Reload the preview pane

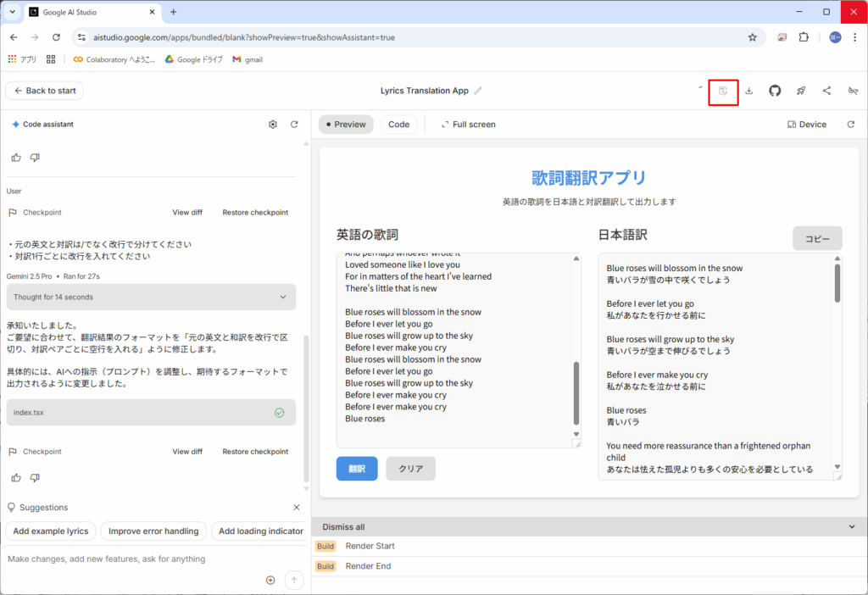851,125
